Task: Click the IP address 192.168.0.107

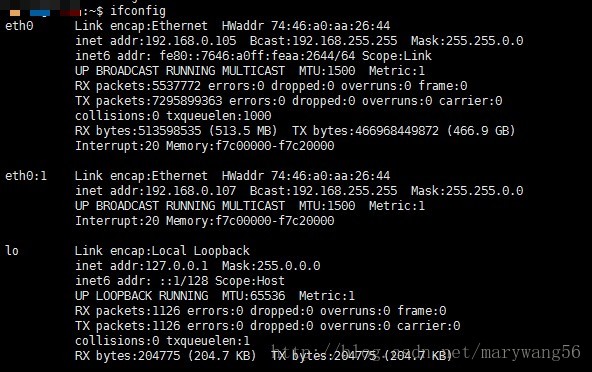Action: click(x=191, y=191)
